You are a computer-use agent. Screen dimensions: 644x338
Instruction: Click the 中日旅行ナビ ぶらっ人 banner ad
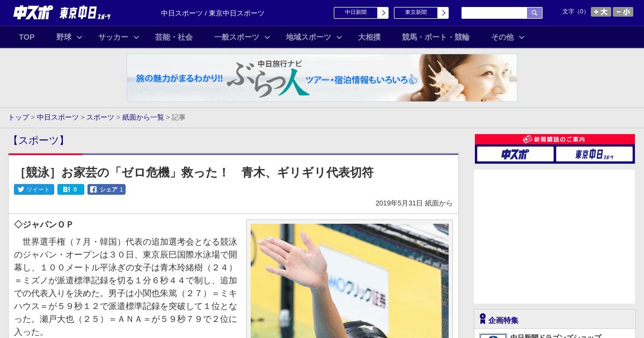(322, 78)
